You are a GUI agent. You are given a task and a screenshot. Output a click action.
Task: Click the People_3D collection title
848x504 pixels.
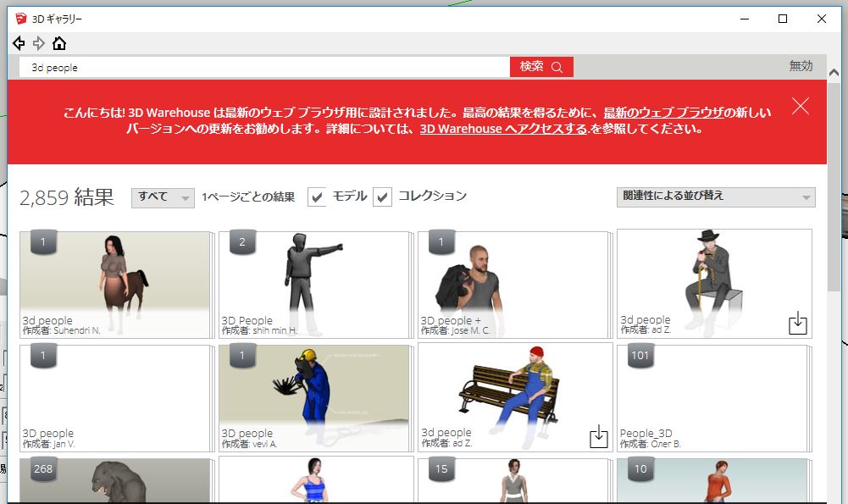coord(646,433)
